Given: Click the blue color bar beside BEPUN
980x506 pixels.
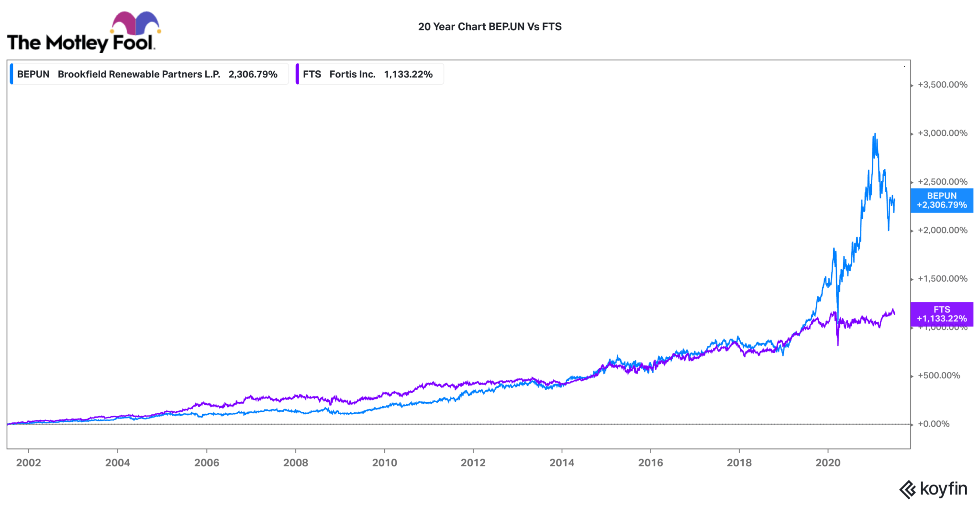Looking at the screenshot, I should click(11, 74).
